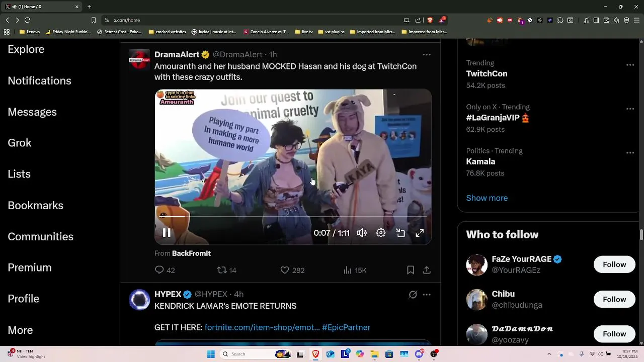Viewport: 644px width, 362px height.
Task: Go back in the browser
Action: pyautogui.click(x=7, y=20)
